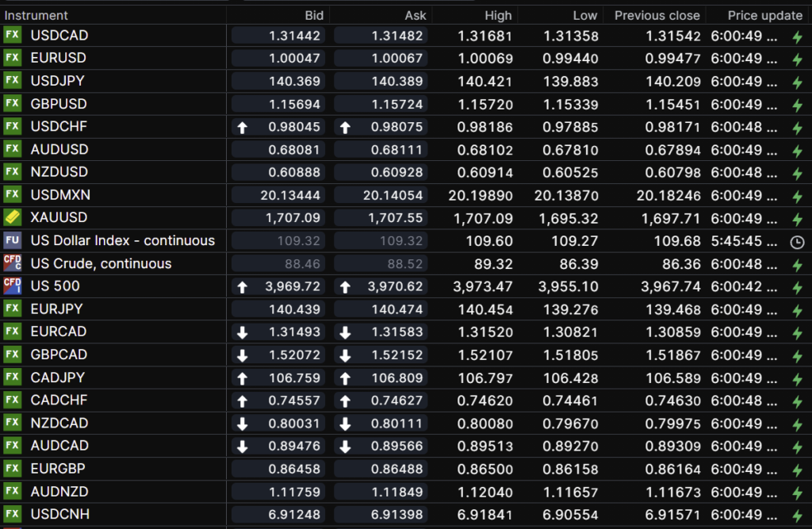Click the CFD icon beside US 500
This screenshot has width=812, height=529.
click(12, 286)
